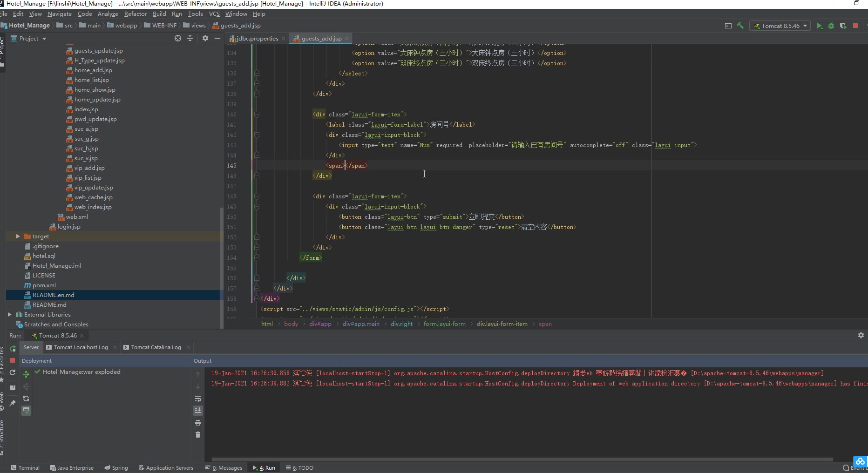
Task: Click the deploy all arrow icon
Action: tap(26, 374)
